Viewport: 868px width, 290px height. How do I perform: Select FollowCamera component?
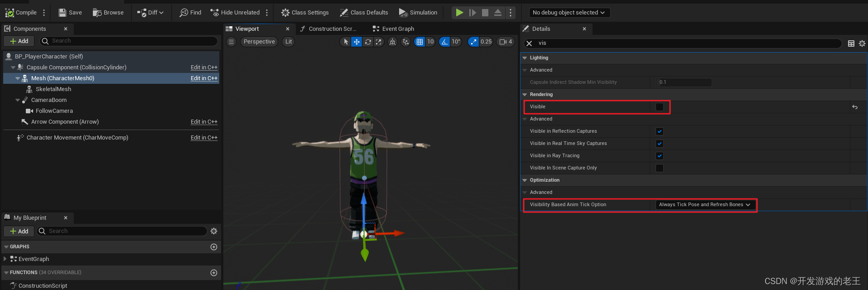pos(54,111)
